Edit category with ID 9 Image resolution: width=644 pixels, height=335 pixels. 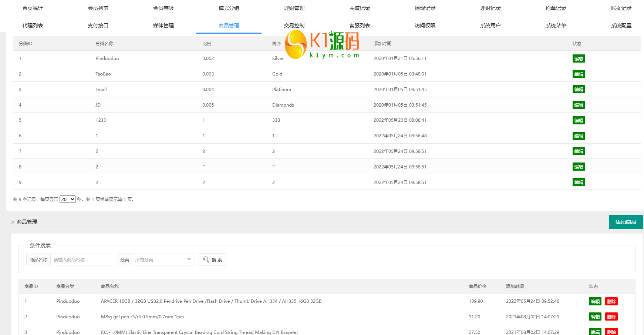tap(579, 182)
